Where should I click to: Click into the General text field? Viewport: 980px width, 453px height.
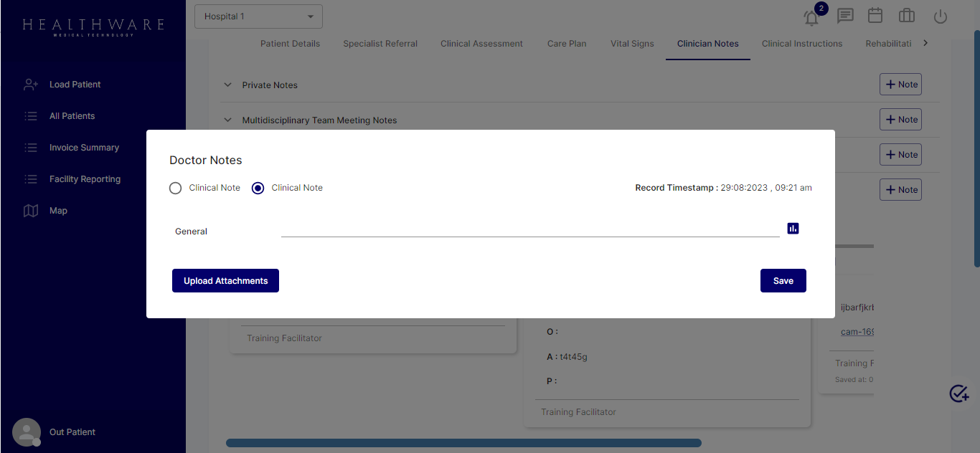click(x=529, y=229)
